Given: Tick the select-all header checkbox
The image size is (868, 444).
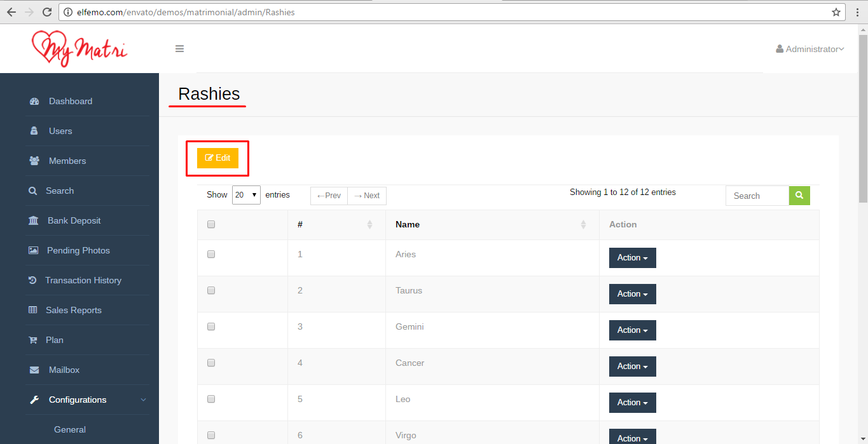Looking at the screenshot, I should coord(211,224).
